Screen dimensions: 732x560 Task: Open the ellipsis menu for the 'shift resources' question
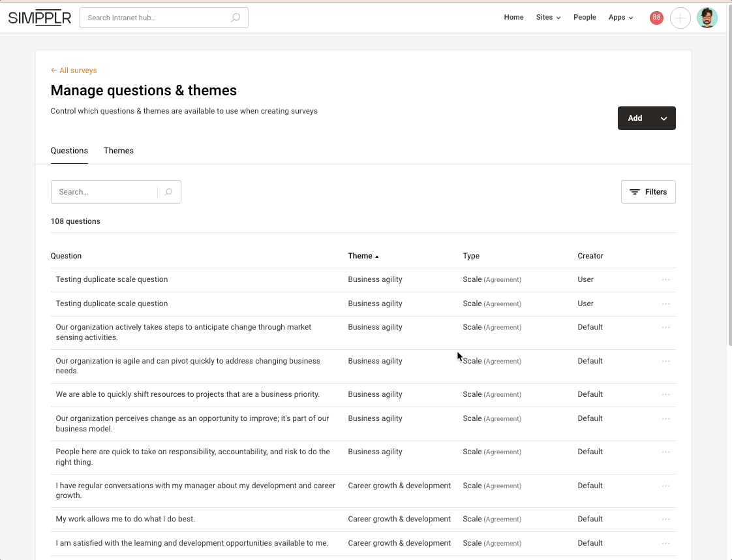pos(665,394)
